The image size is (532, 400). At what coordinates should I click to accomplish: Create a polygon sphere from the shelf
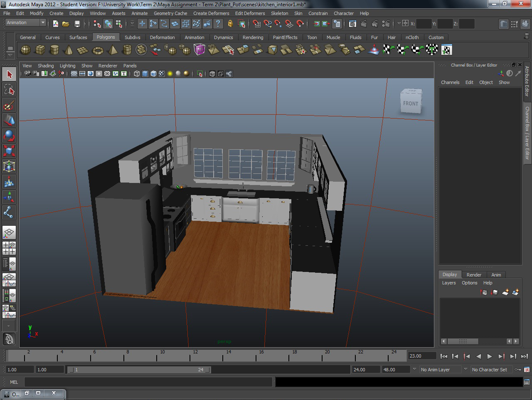tap(25, 49)
